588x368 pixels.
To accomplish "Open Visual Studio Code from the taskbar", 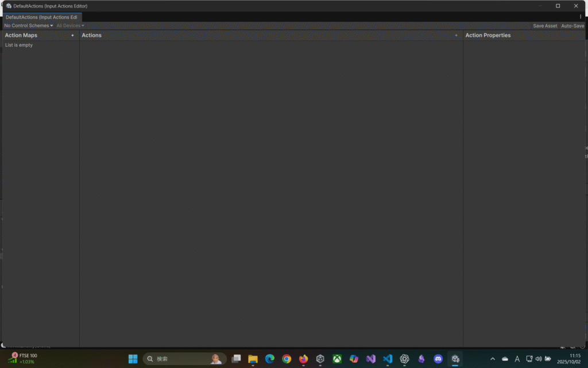I will [x=388, y=359].
